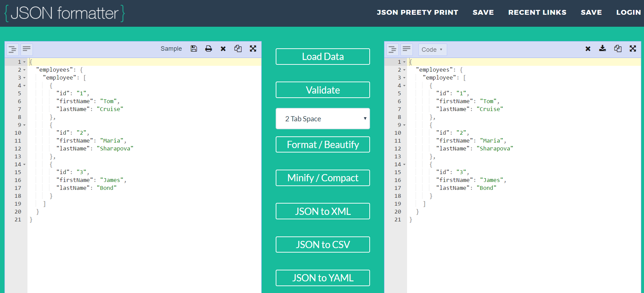Open the Code view mode dropdown

pyautogui.click(x=432, y=50)
